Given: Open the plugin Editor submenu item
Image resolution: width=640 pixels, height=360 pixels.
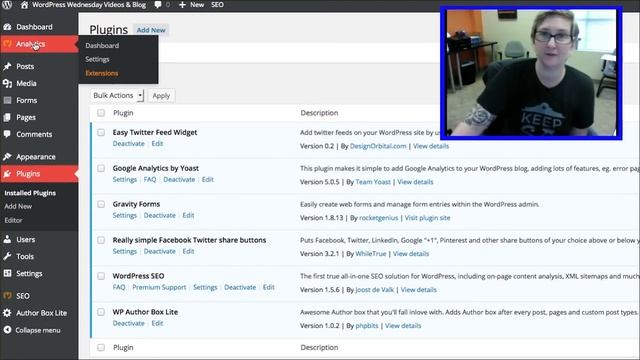Looking at the screenshot, I should (13, 220).
